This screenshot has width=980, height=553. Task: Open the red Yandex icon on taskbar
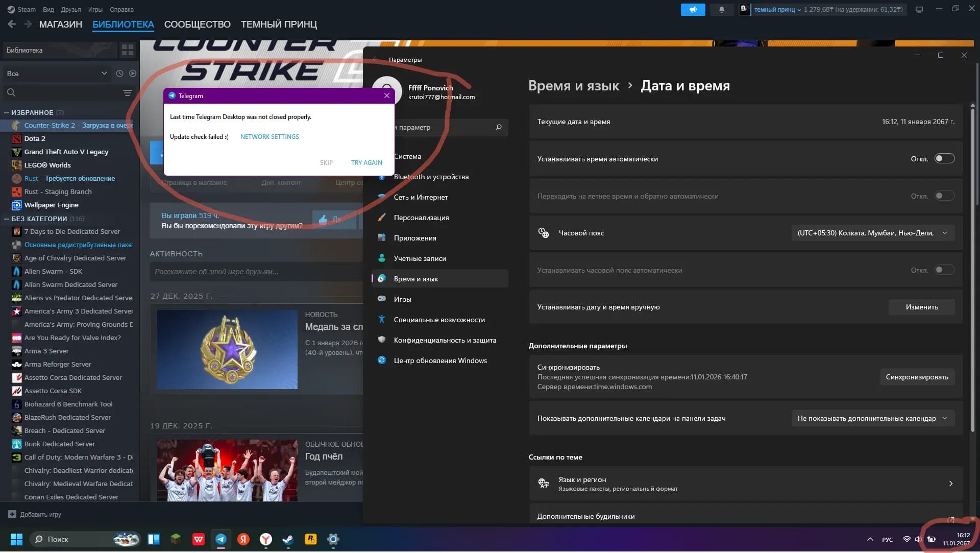click(x=243, y=539)
